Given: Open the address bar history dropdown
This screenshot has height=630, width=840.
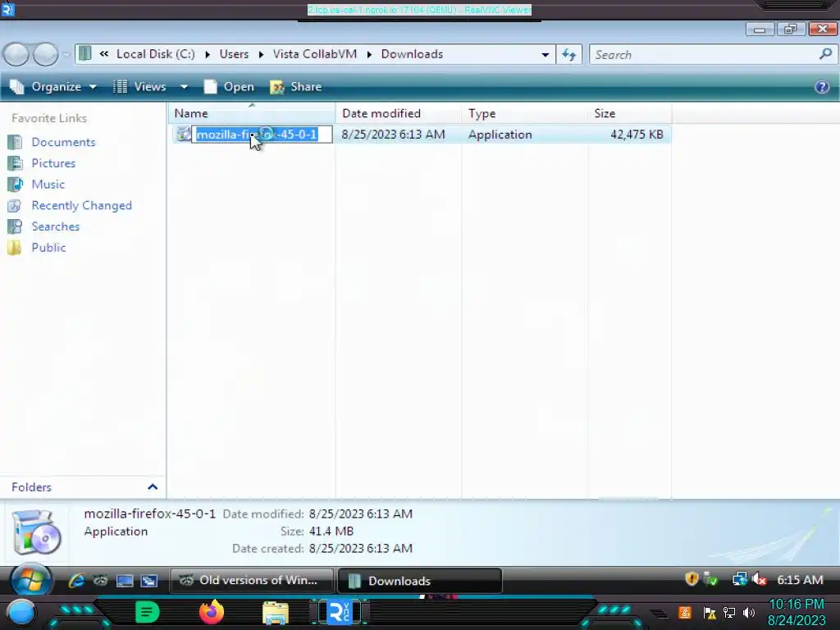Looking at the screenshot, I should coord(545,55).
